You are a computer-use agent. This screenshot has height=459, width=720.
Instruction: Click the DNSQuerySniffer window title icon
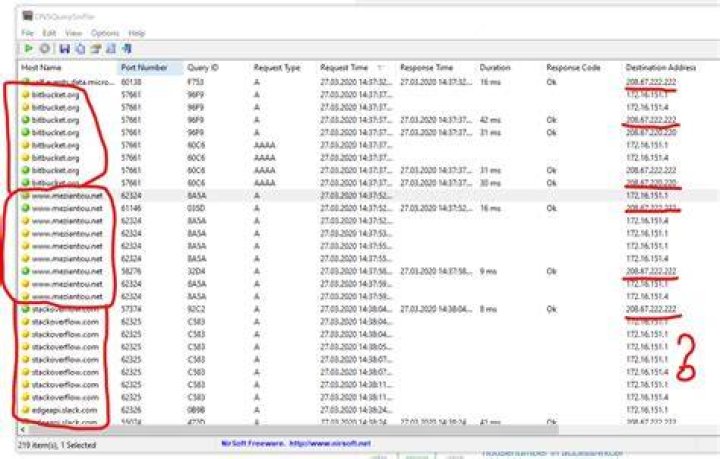[x=28, y=16]
